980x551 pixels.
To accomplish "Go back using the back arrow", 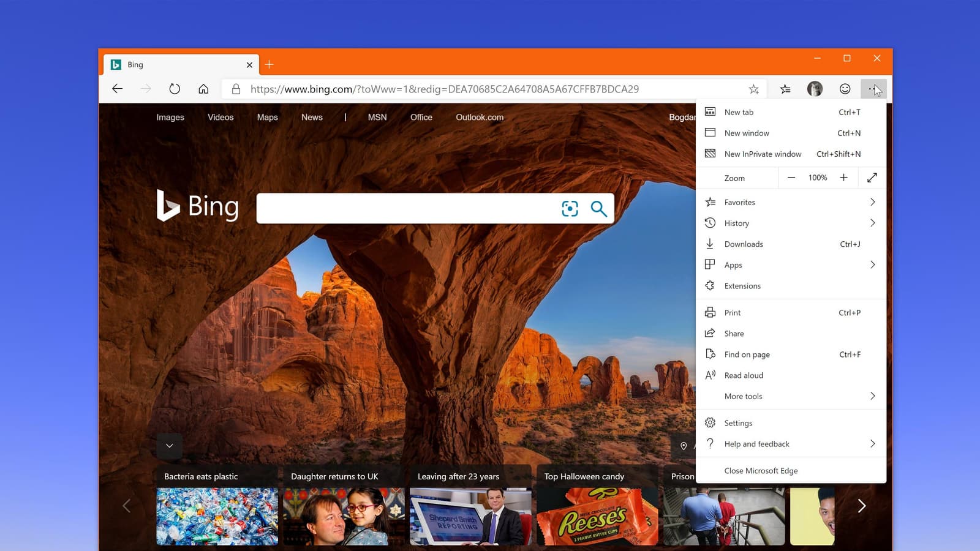I will pyautogui.click(x=118, y=89).
